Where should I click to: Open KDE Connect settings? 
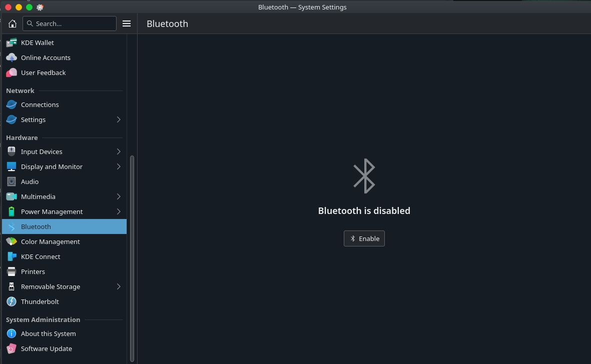click(x=65, y=256)
